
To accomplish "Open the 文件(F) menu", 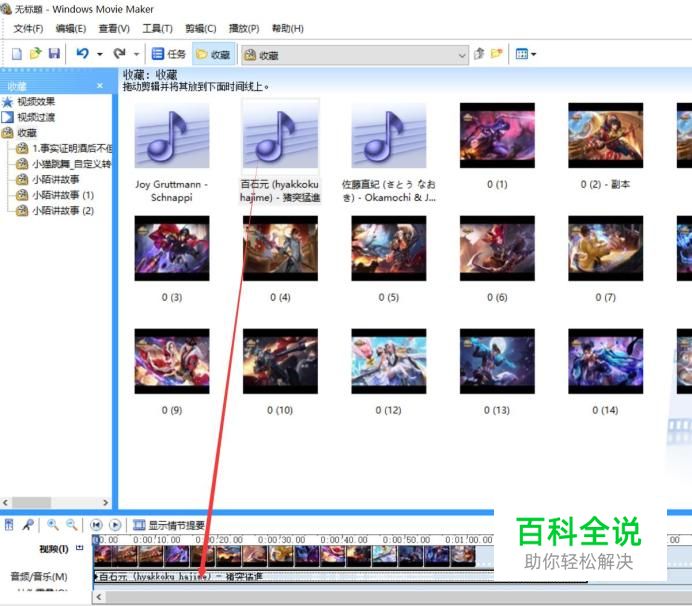I will coord(28,29).
